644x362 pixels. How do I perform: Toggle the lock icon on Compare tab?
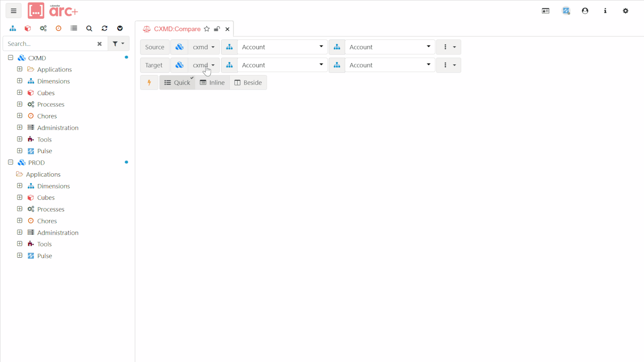217,29
